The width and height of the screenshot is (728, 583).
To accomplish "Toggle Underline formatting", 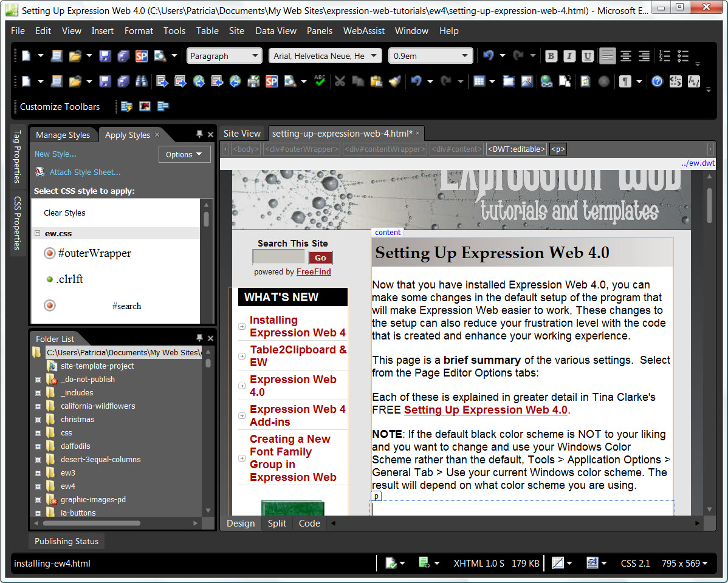I will point(588,56).
